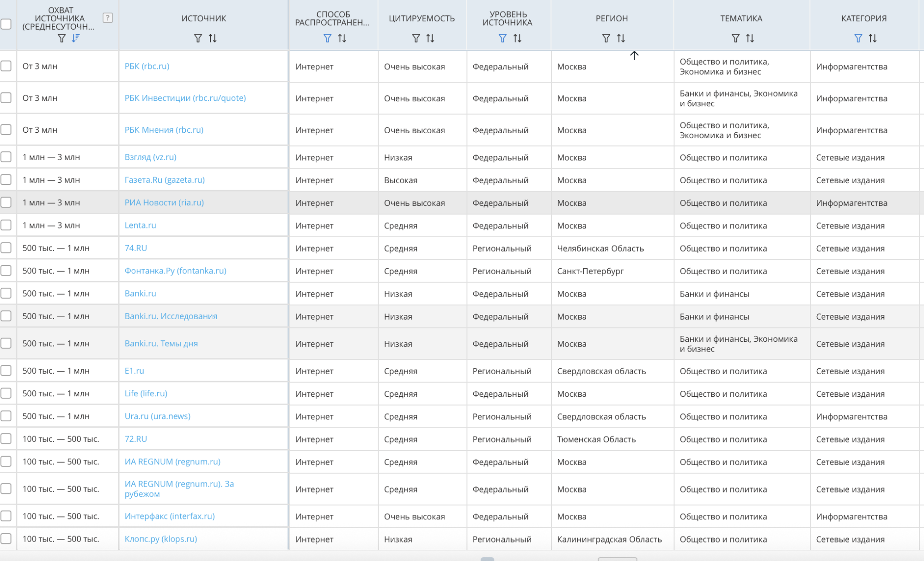Click the horizontal scrollbar thumb at the bottom

click(x=487, y=559)
